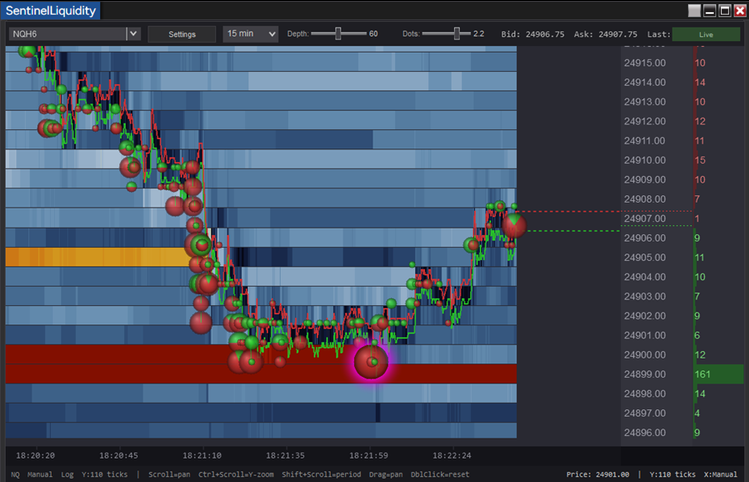Click the Dots value 2.2
The width and height of the screenshot is (749, 482).
(x=479, y=34)
